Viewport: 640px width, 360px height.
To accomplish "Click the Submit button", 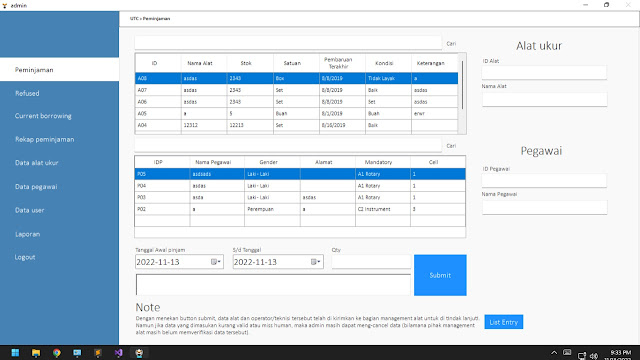I will point(440,275).
